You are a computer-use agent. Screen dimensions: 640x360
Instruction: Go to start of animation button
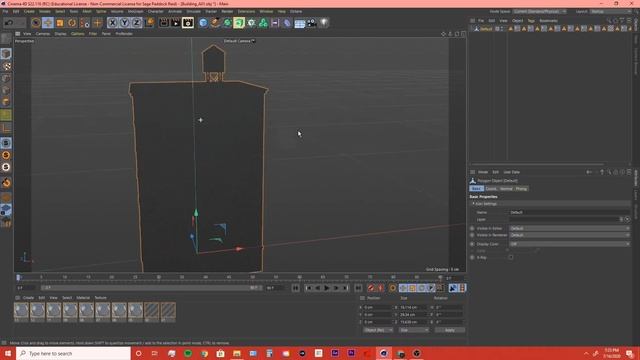point(296,288)
